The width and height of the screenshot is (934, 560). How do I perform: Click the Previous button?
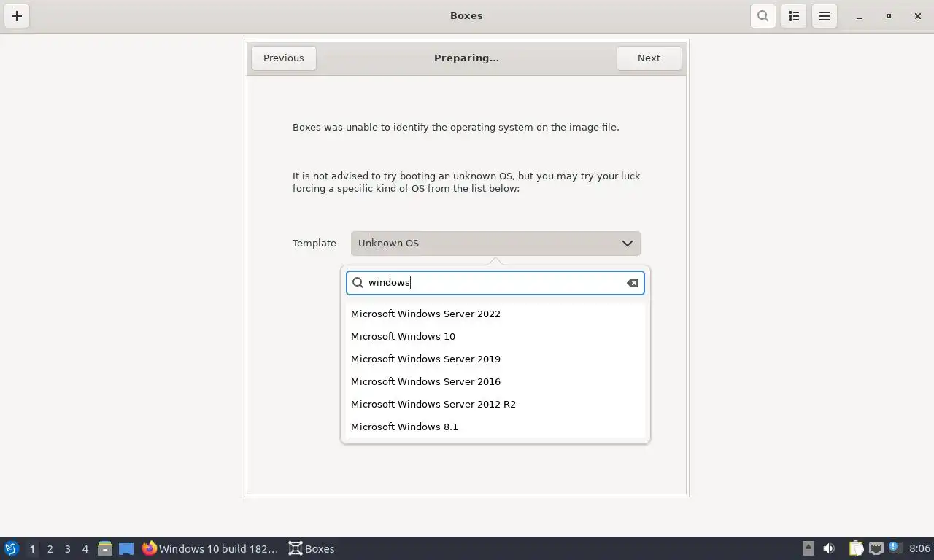click(x=284, y=58)
